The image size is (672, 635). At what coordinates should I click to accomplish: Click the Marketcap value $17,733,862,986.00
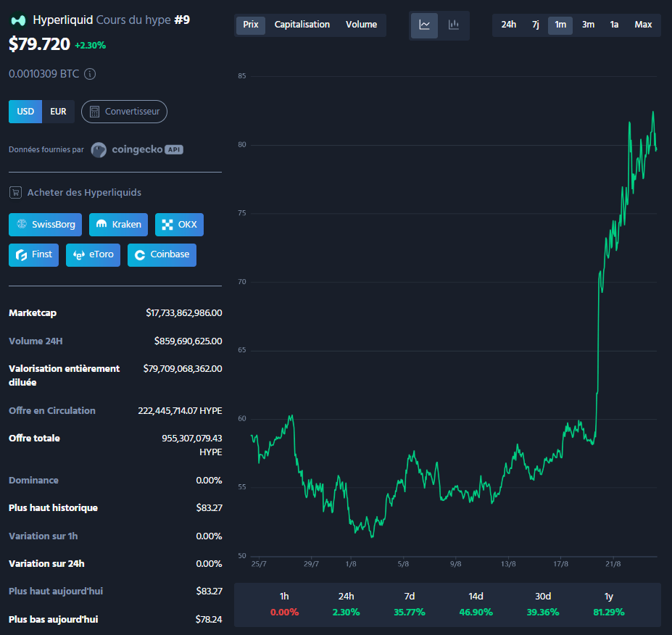184,313
